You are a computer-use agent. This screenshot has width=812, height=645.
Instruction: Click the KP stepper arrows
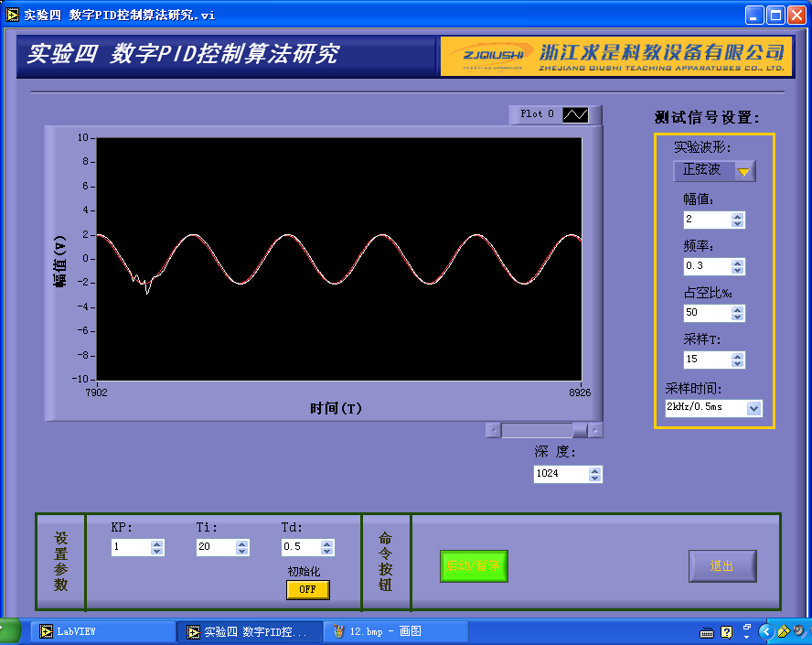coord(157,547)
